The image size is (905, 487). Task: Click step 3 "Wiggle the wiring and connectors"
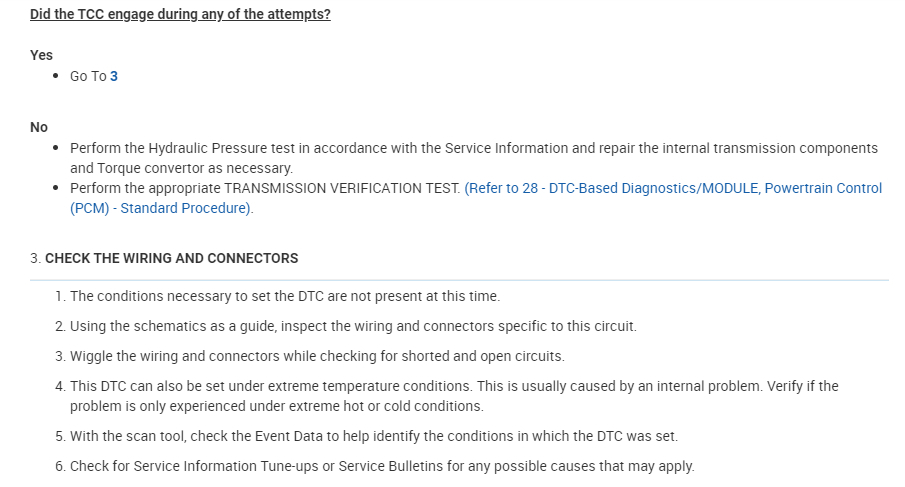click(x=316, y=356)
